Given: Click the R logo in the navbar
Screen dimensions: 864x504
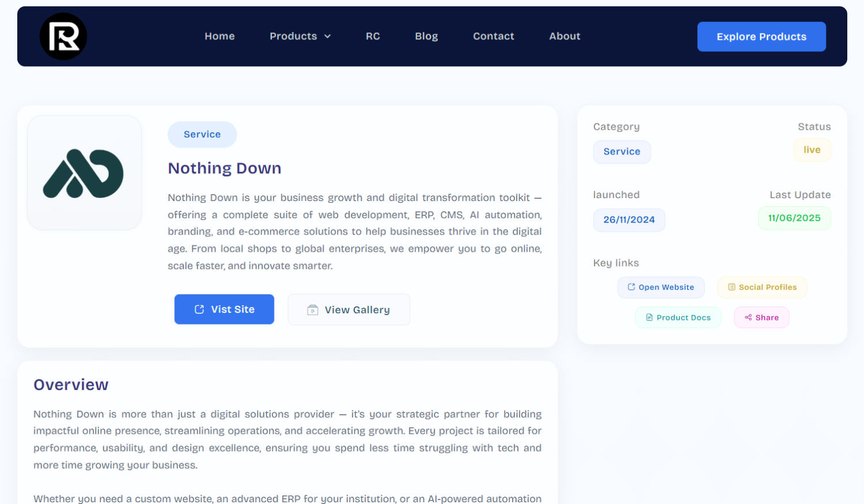Looking at the screenshot, I should tap(63, 36).
